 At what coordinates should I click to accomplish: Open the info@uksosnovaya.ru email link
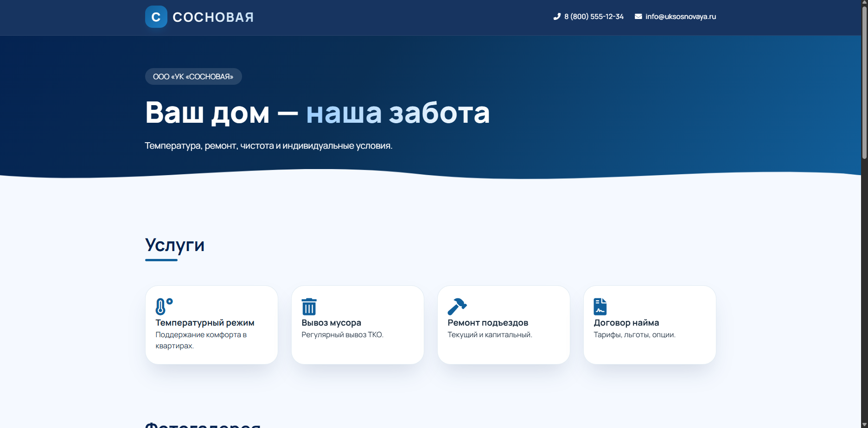[681, 17]
